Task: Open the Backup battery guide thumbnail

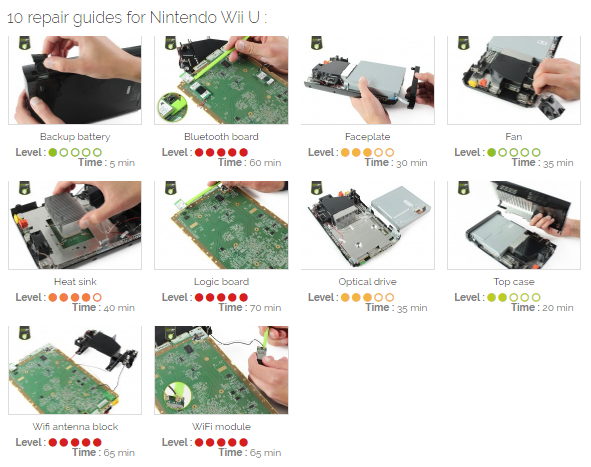Action: [75, 80]
